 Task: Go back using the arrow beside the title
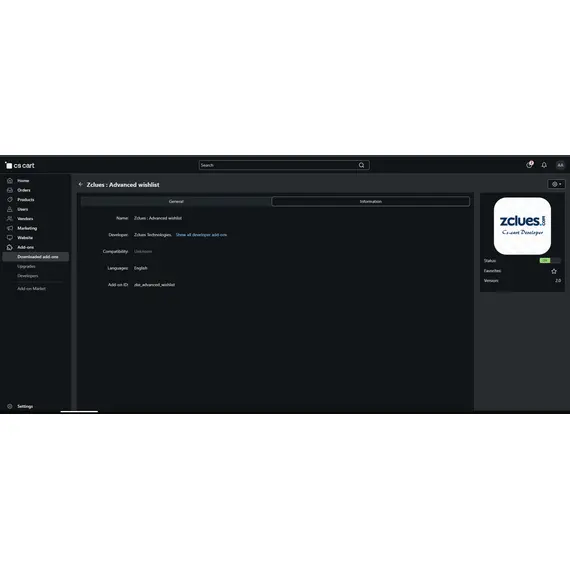point(81,184)
